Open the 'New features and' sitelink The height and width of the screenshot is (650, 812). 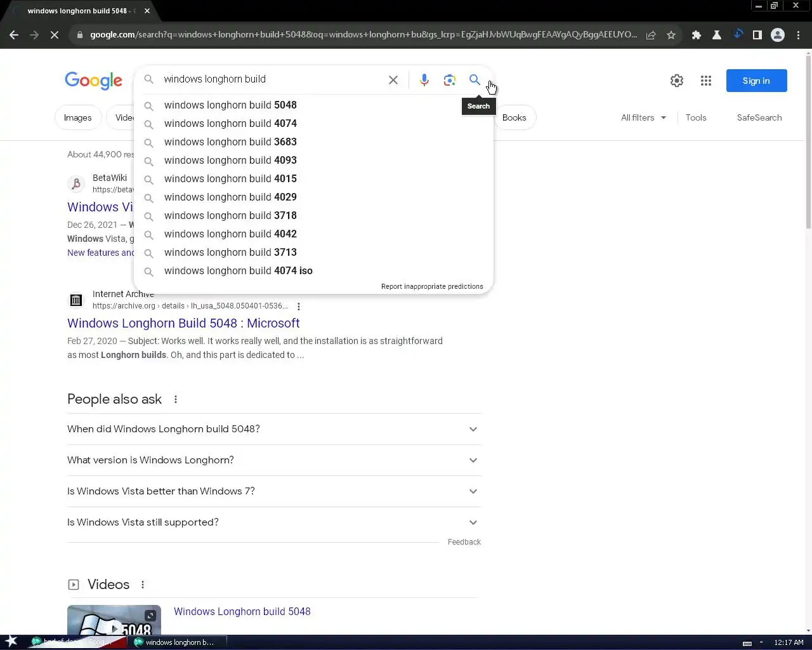(x=101, y=253)
